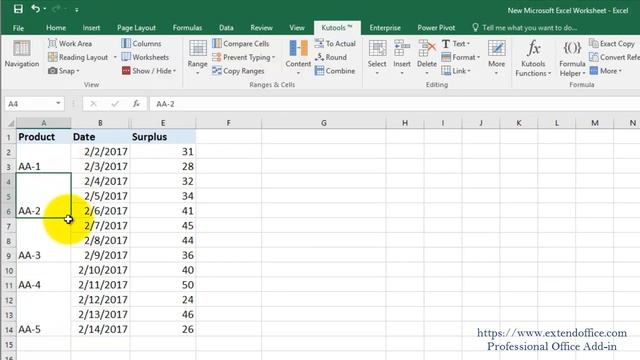Click the surplus value 46
The height and width of the screenshot is (360, 640).
tap(163, 315)
